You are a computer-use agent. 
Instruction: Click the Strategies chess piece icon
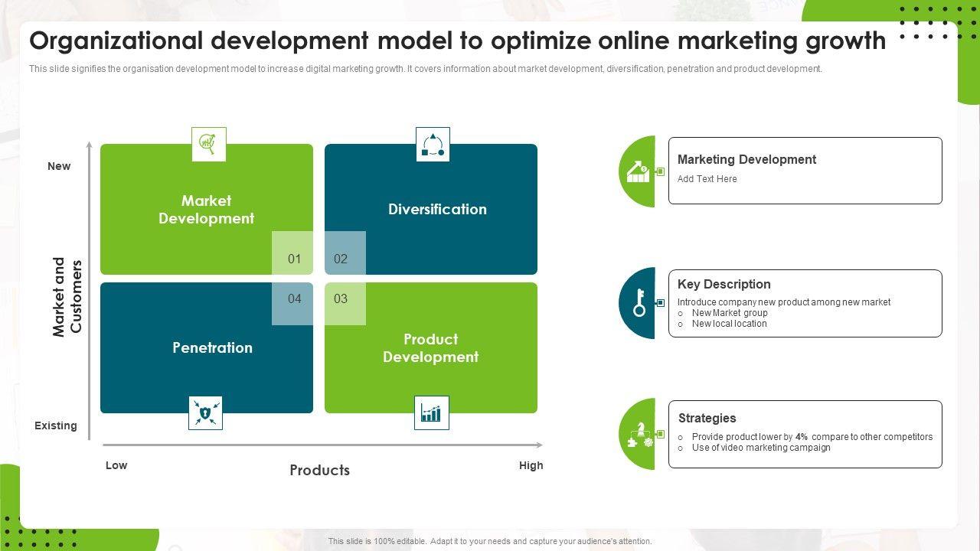(639, 435)
